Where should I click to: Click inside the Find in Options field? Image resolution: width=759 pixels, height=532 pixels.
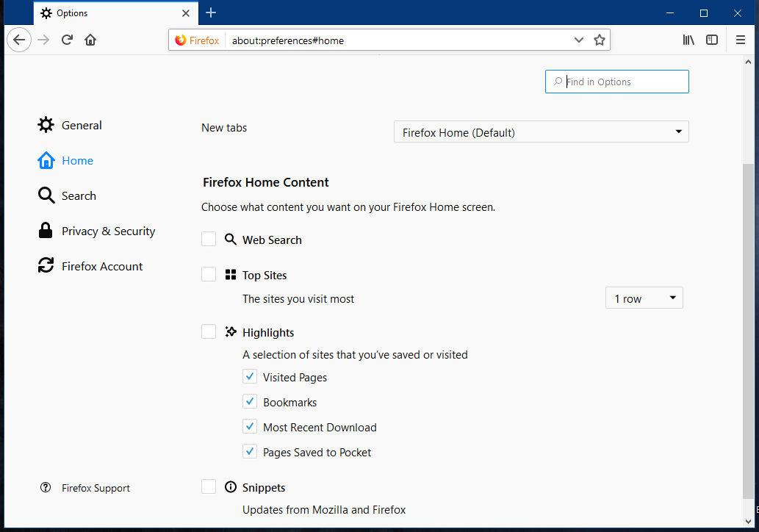[616, 82]
